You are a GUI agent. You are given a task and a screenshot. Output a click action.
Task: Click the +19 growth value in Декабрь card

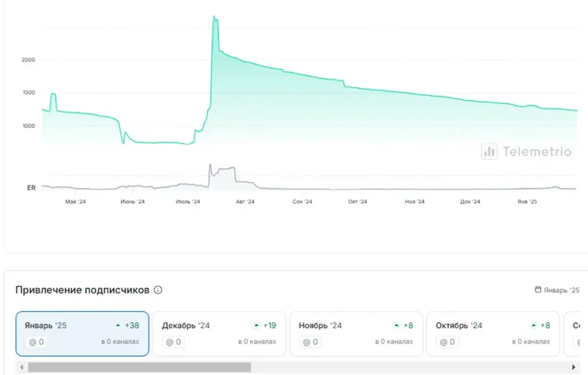(270, 325)
